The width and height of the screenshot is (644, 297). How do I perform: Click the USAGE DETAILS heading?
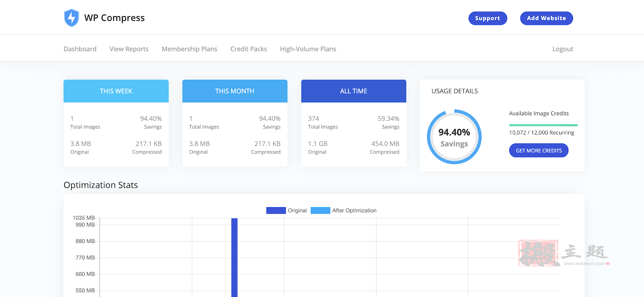[x=455, y=91]
